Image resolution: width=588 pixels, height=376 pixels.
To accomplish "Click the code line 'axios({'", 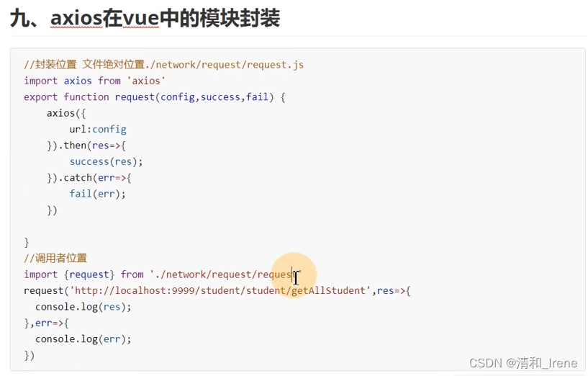I will pos(66,113).
